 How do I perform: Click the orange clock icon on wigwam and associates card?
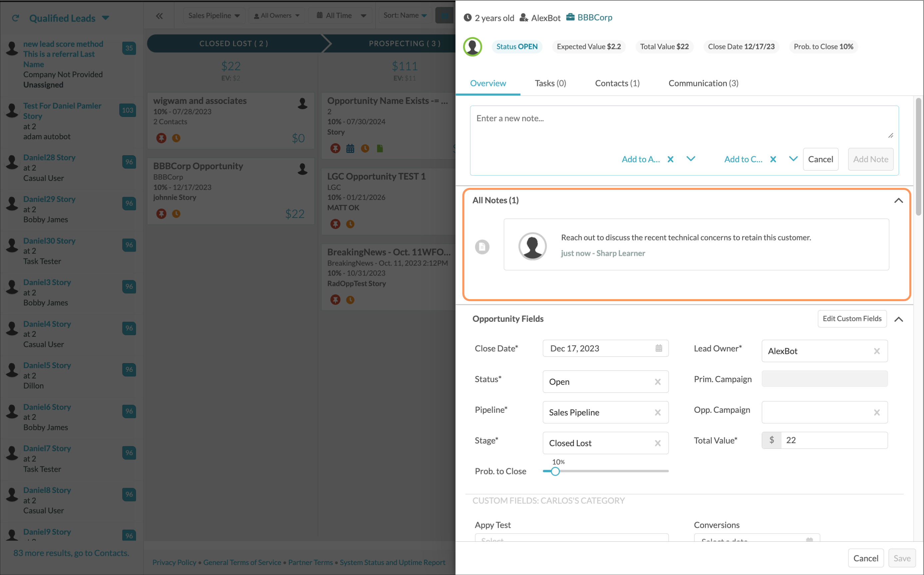click(176, 138)
